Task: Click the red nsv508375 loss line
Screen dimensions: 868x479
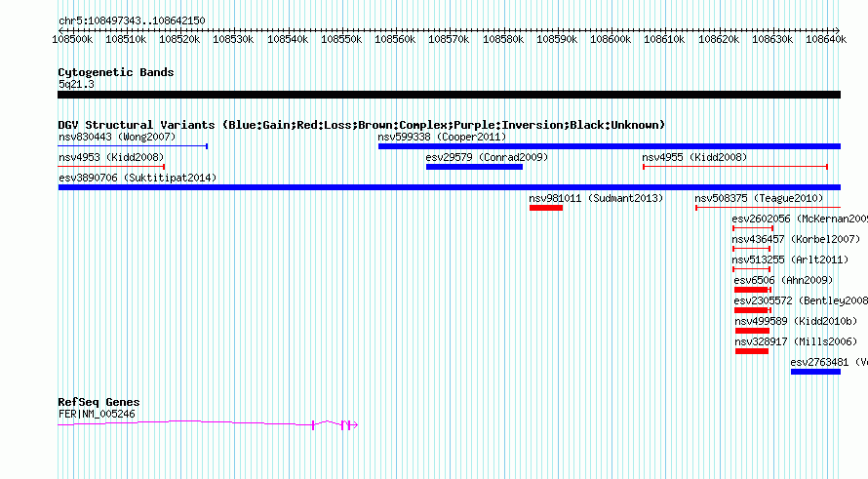Action: (769, 208)
